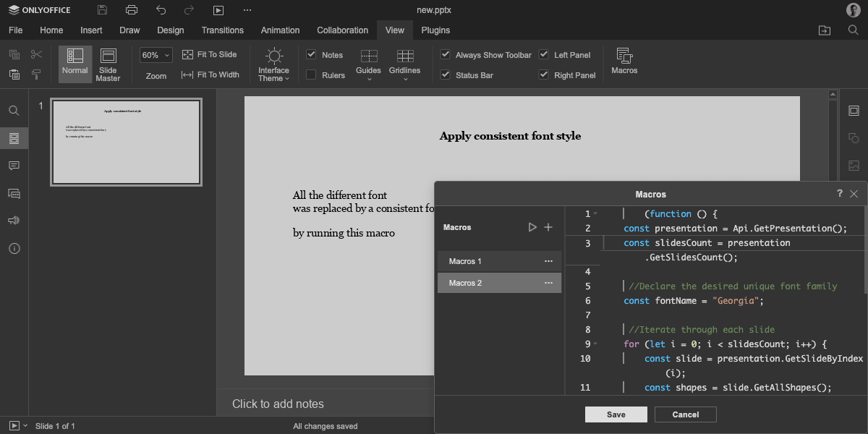Image resolution: width=868 pixels, height=434 pixels.
Task: Open the Macros toolbar button
Action: tap(624, 62)
